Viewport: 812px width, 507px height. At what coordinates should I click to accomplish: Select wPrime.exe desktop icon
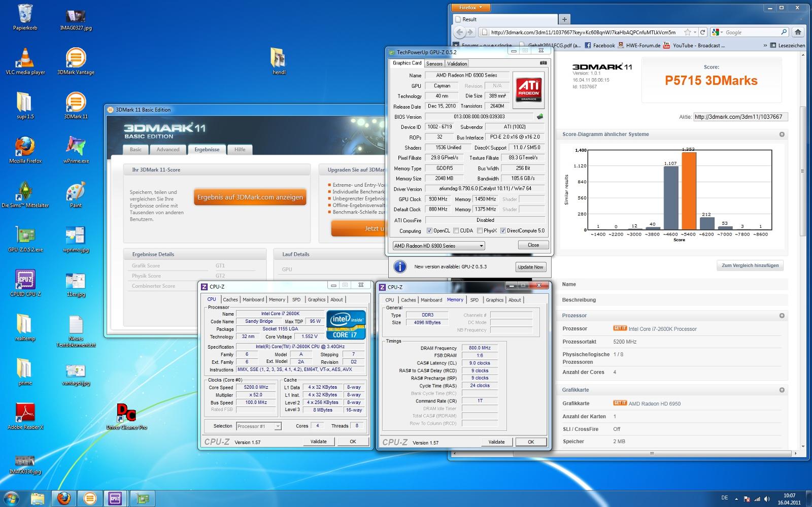pos(76,150)
